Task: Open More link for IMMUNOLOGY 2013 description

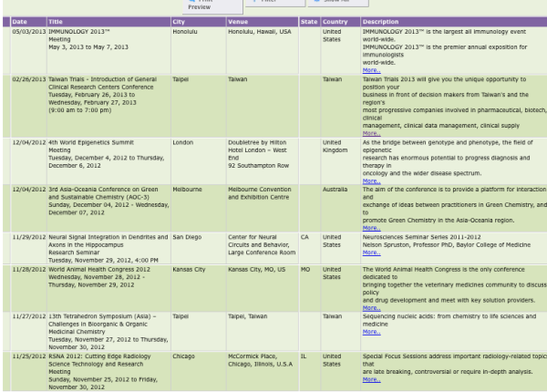Action: pos(370,69)
